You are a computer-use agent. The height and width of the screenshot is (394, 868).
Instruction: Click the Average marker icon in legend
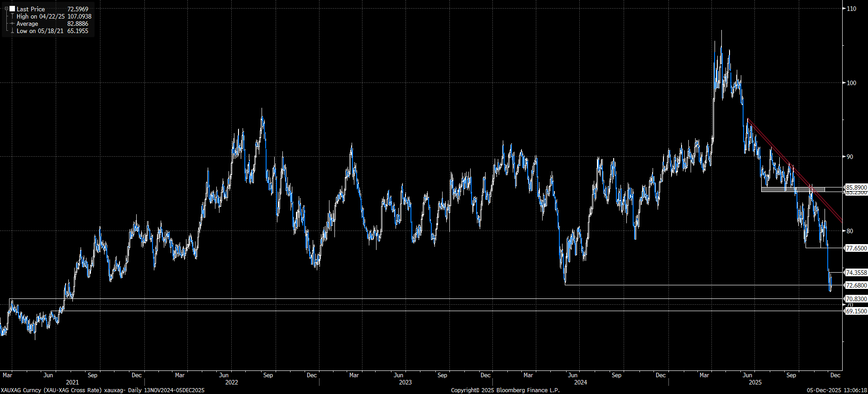pos(12,24)
